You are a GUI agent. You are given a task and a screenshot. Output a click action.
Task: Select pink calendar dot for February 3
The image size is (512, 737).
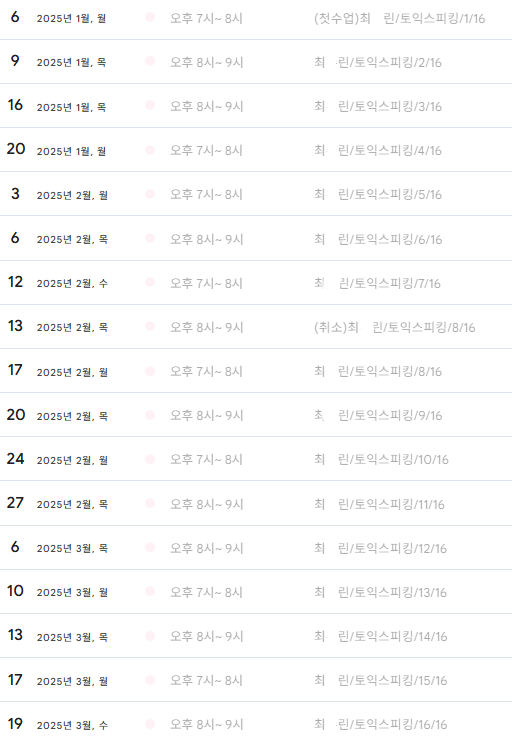[x=150, y=194]
